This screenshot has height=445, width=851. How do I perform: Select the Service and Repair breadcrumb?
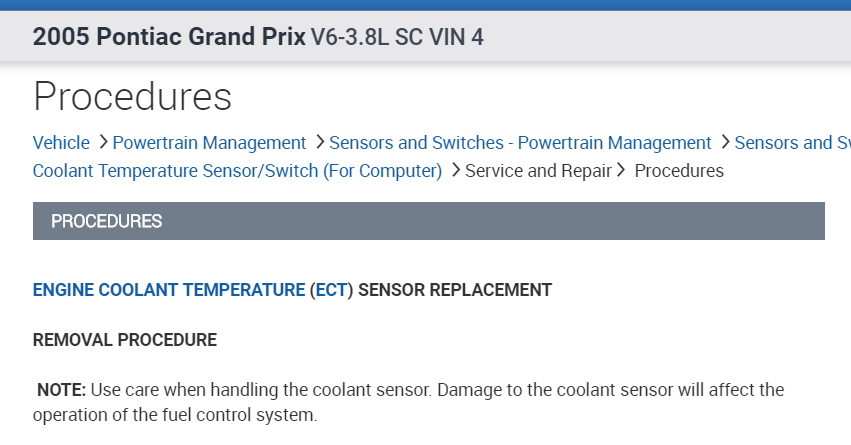tap(538, 171)
